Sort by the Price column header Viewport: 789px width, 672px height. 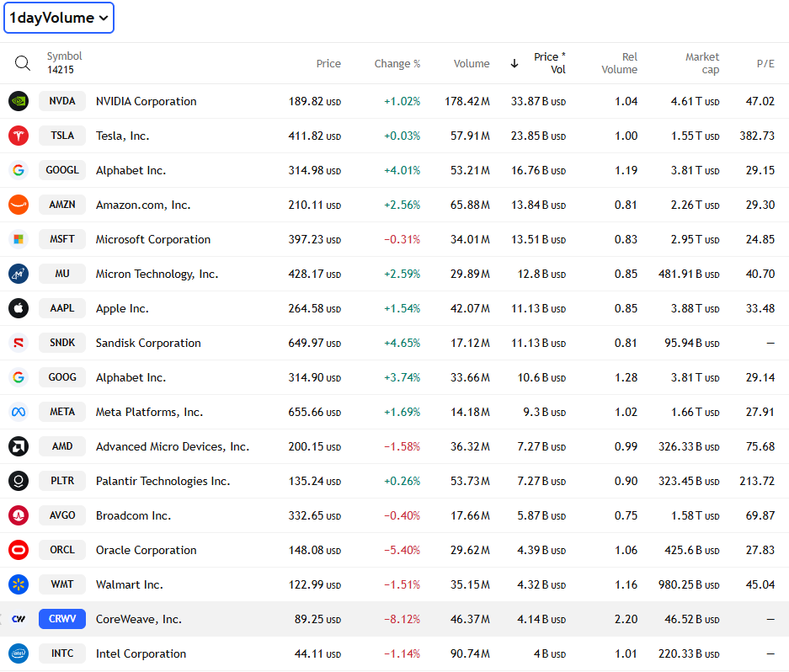pos(328,63)
